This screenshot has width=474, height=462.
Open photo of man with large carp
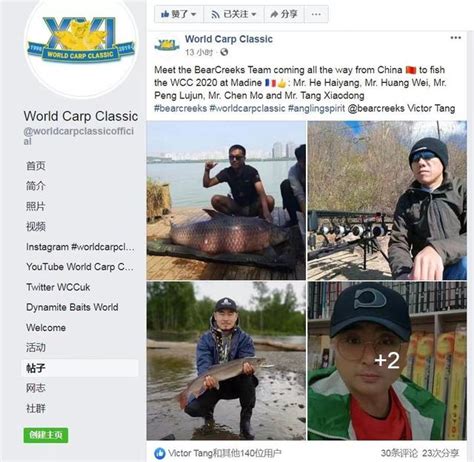226,200
